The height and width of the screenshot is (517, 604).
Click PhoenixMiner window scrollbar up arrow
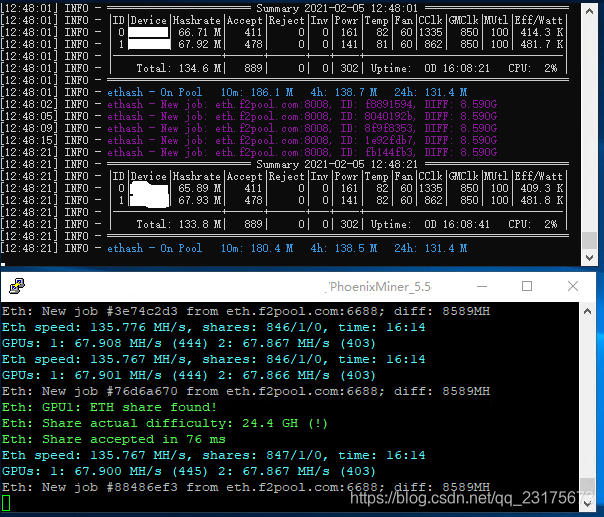pos(587,311)
